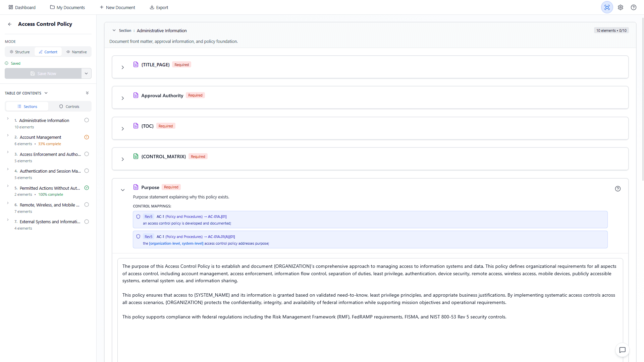Click the document icon next to Approval Authority

coord(136,95)
